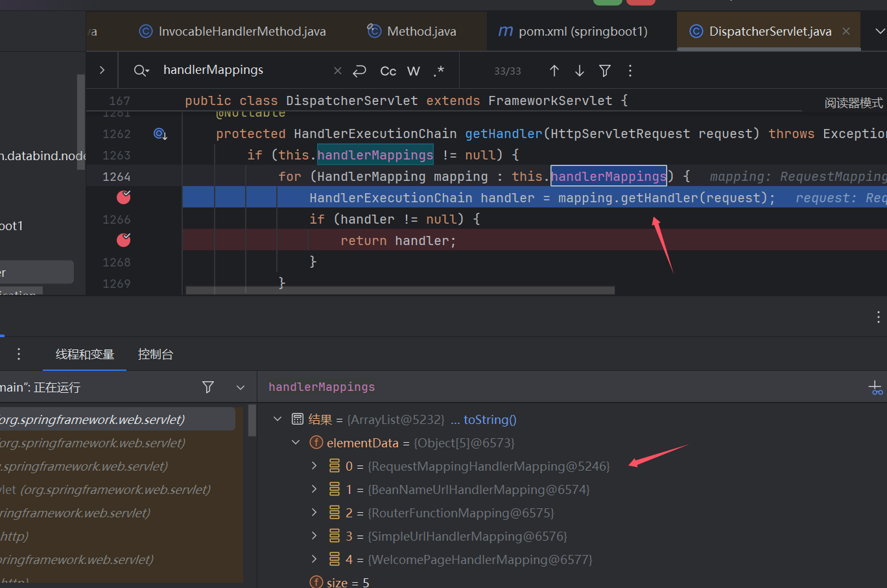Select the WelcomePageHandlerMapping@6577 row
The image size is (887, 588).
click(x=572, y=559)
